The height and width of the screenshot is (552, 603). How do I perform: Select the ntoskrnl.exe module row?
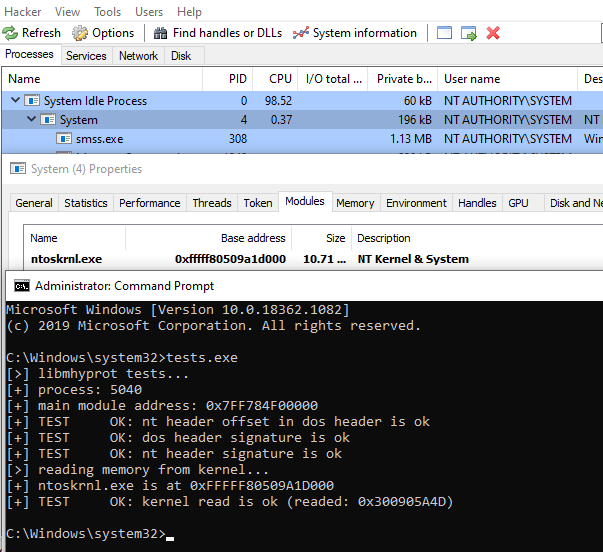coord(313,259)
